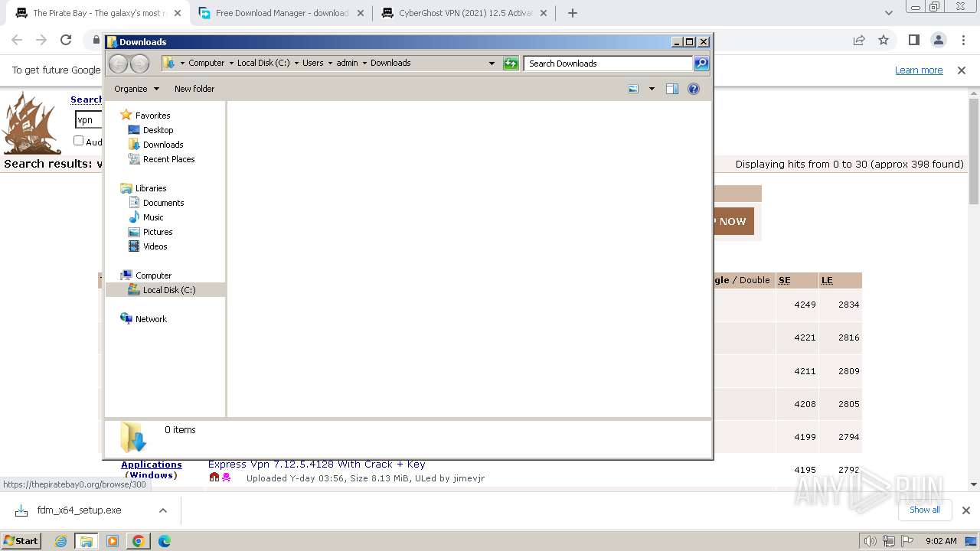Select Computer in navigation pane
This screenshot has width=980, height=551.
click(x=153, y=275)
